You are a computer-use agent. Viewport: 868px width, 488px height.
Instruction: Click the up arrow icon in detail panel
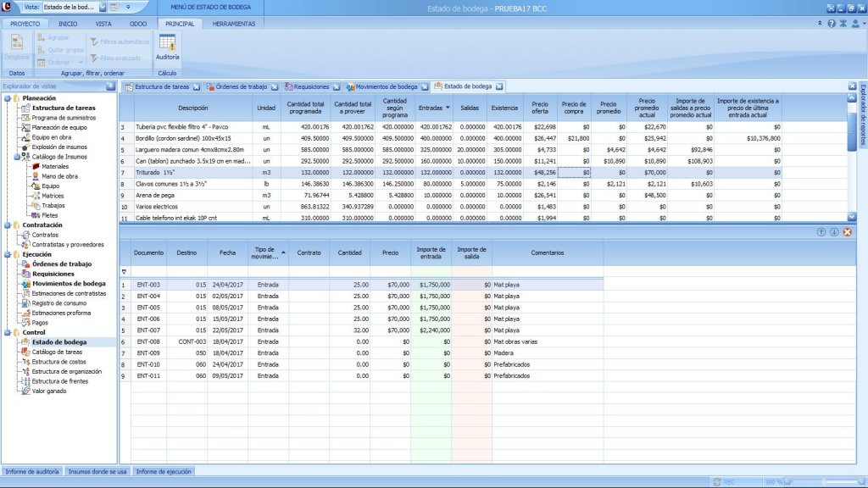821,232
